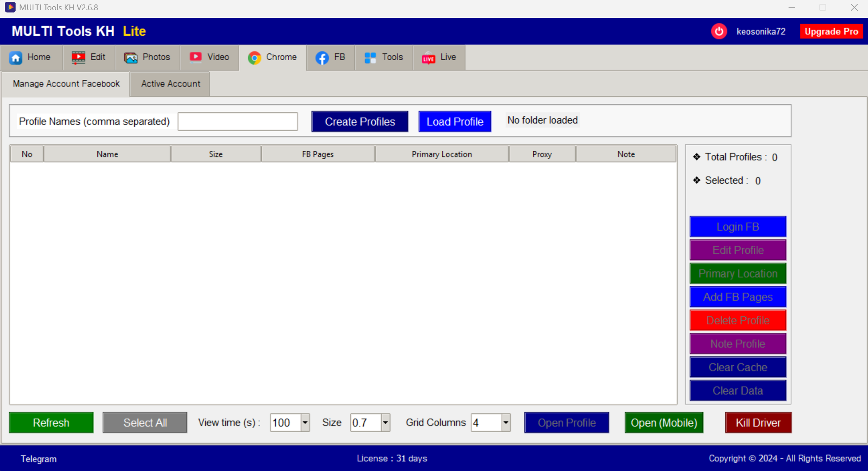Click Upgrade Pro
868x471 pixels.
pos(831,31)
